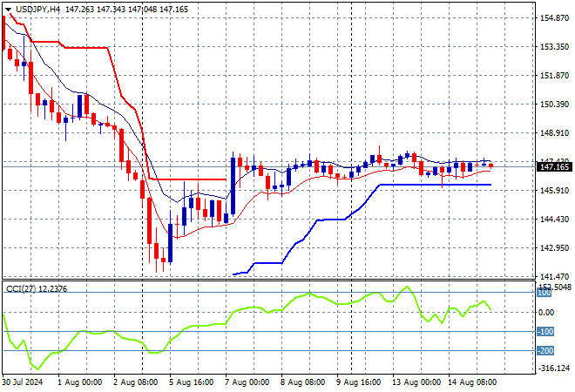Viewport: 575px width, 392px height.
Task: Click the 30 Jul 2024 date label
Action: [x=23, y=382]
